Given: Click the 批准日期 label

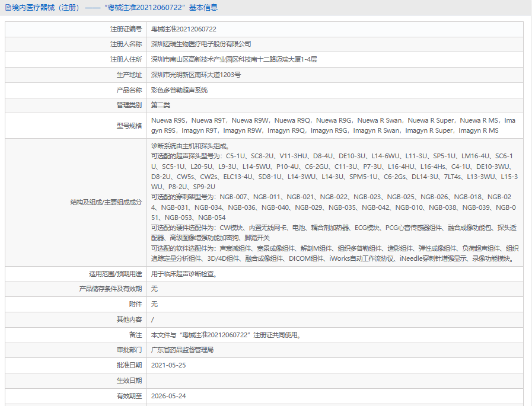Looking at the screenshot, I should pyautogui.click(x=129, y=365).
